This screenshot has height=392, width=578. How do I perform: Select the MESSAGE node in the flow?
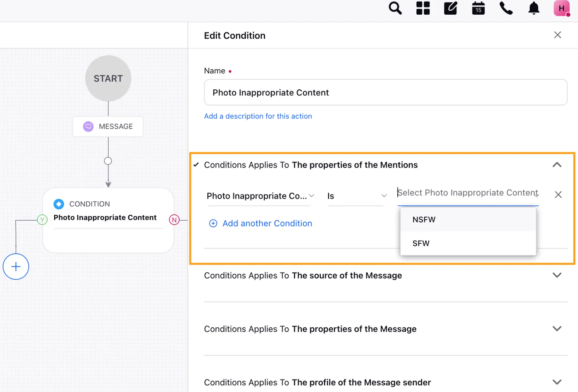108,126
